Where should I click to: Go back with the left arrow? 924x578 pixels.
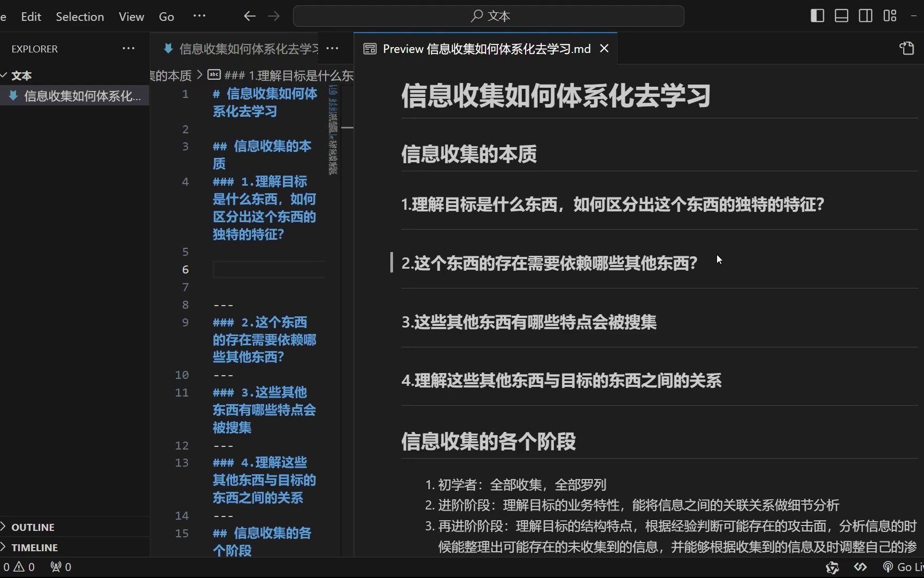[250, 16]
